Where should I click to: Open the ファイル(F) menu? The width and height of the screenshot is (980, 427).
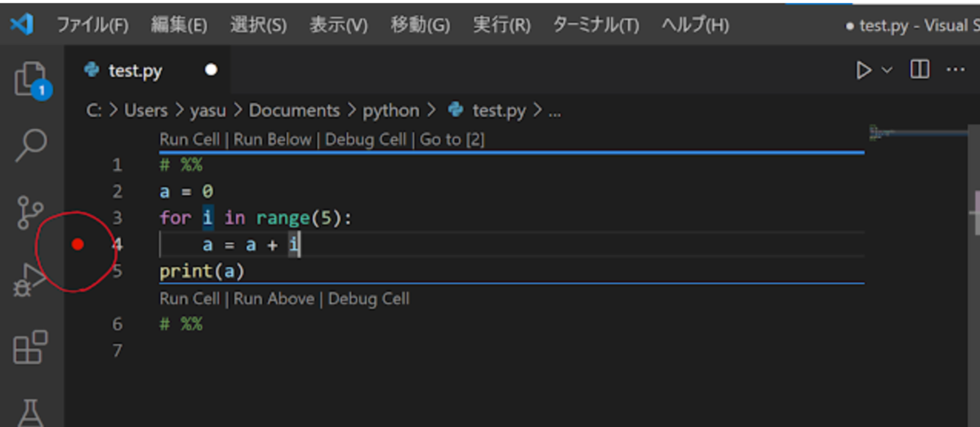pos(92,25)
